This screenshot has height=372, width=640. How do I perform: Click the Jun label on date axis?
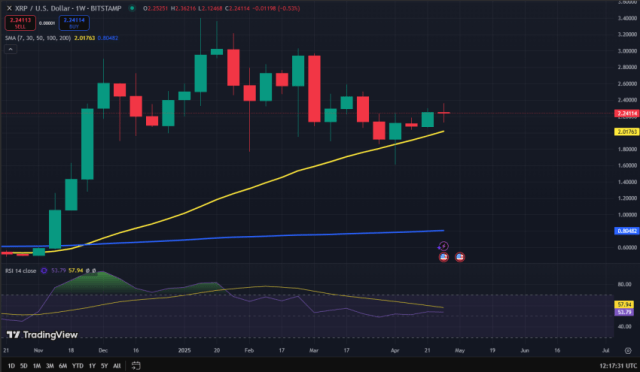[524, 350]
